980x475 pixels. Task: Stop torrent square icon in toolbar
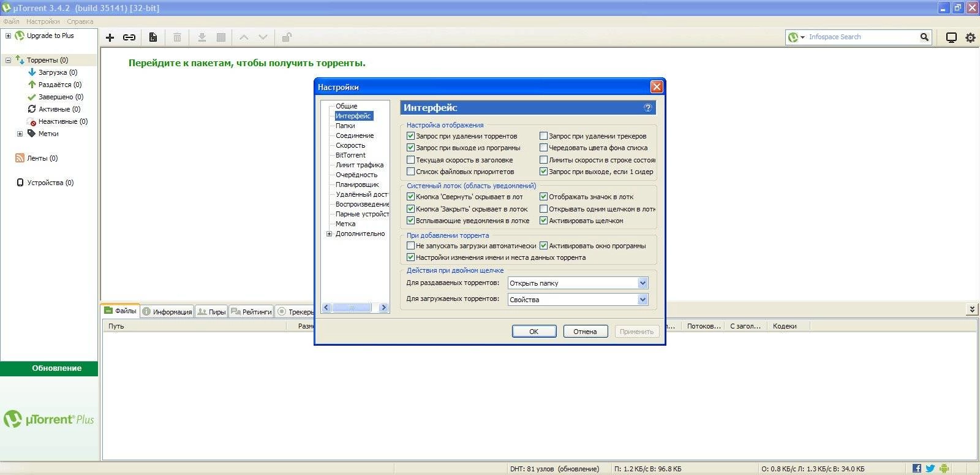221,37
